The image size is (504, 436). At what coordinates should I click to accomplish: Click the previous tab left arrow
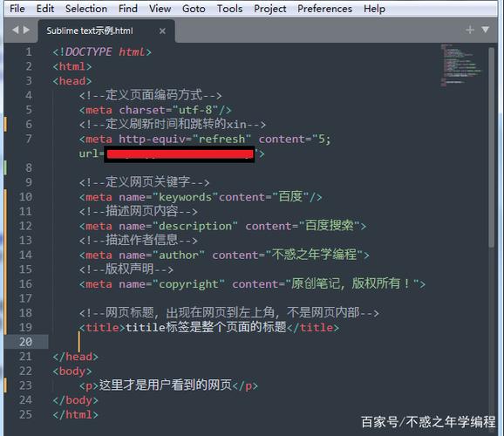(15, 30)
